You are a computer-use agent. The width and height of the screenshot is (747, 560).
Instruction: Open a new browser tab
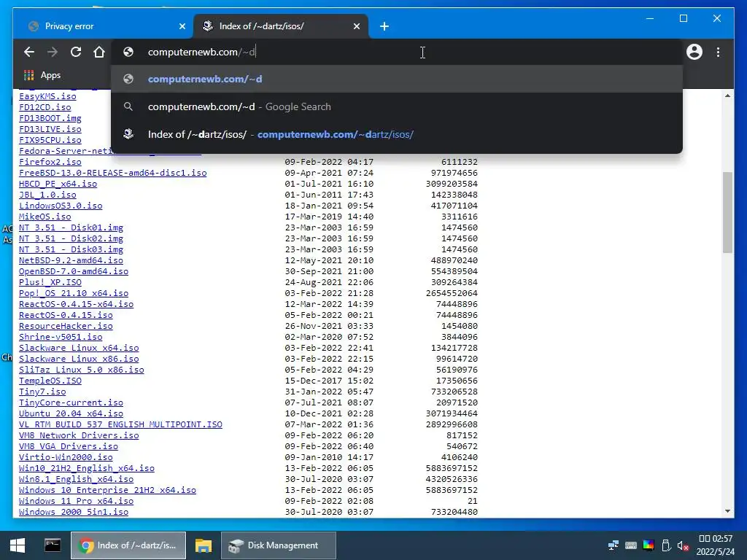pyautogui.click(x=384, y=26)
